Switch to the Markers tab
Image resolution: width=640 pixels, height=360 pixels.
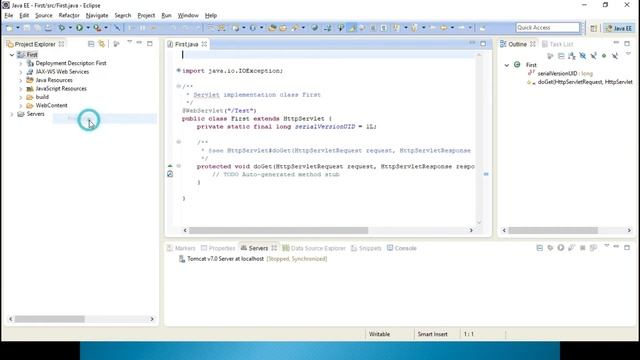pyautogui.click(x=181, y=248)
